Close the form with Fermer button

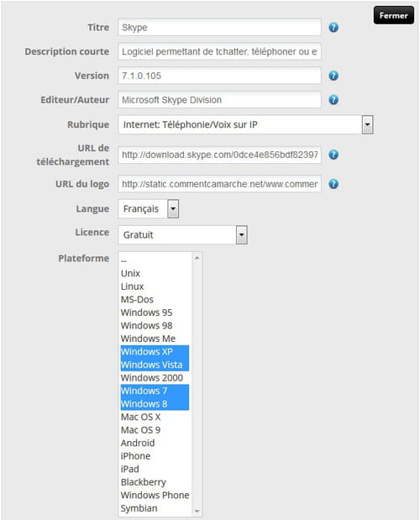click(x=393, y=15)
